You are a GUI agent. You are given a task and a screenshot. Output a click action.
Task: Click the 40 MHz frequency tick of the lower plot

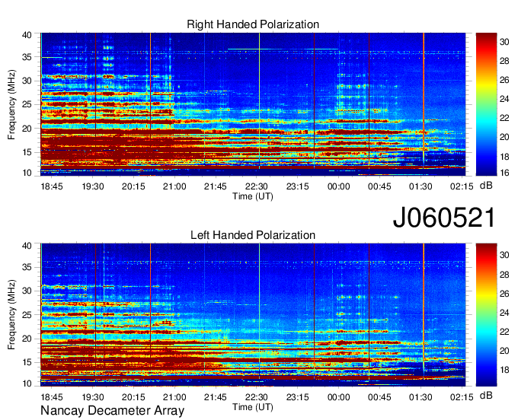coord(27,246)
